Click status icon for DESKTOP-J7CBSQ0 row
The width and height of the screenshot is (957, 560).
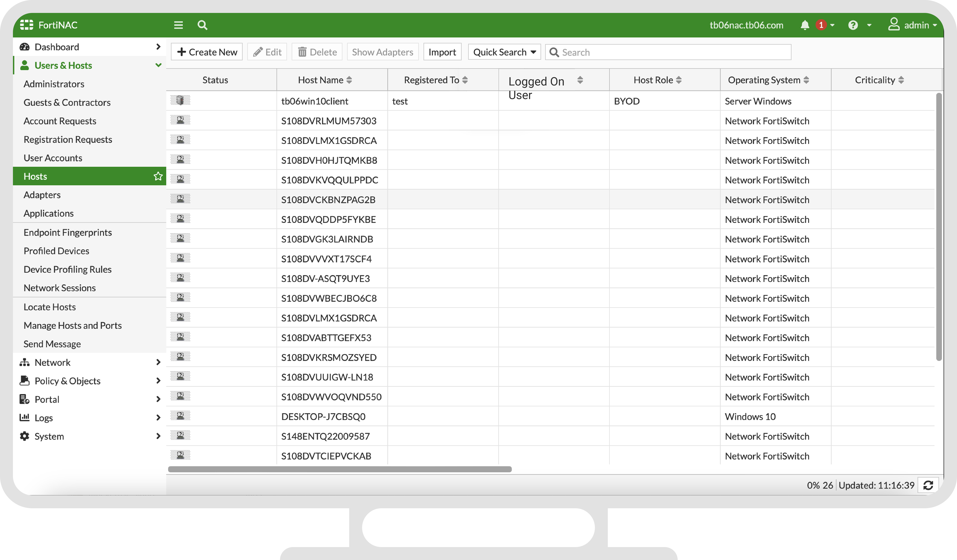tap(180, 416)
